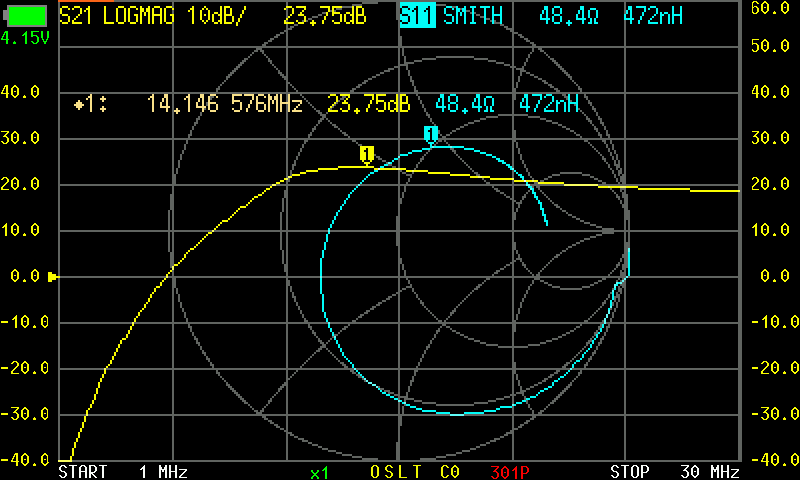Tap the C0 calibration slot indicator
800x480 pixels.
[450, 472]
